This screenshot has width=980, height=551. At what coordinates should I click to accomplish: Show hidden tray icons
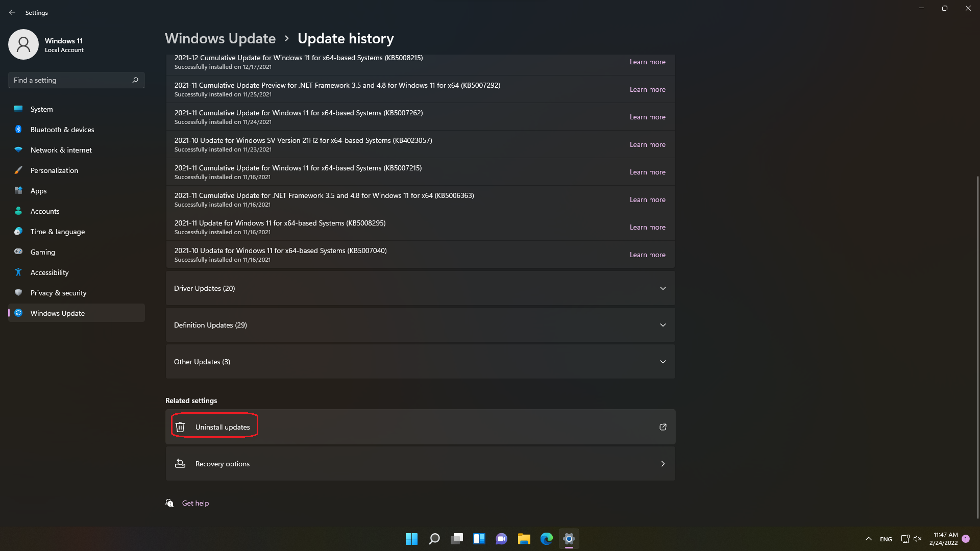point(868,539)
